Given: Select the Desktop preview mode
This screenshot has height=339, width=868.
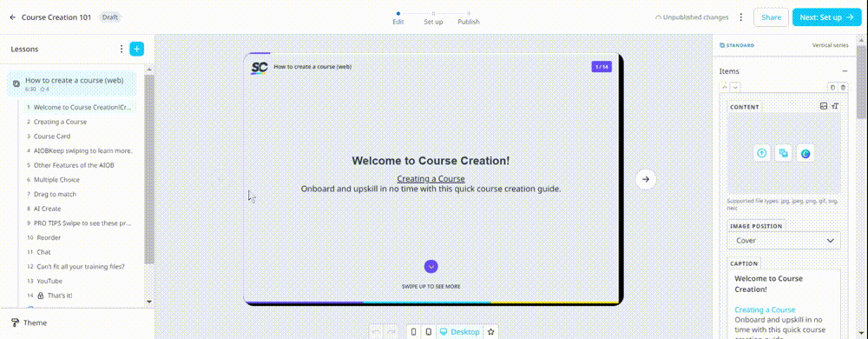Looking at the screenshot, I should coord(459,332).
